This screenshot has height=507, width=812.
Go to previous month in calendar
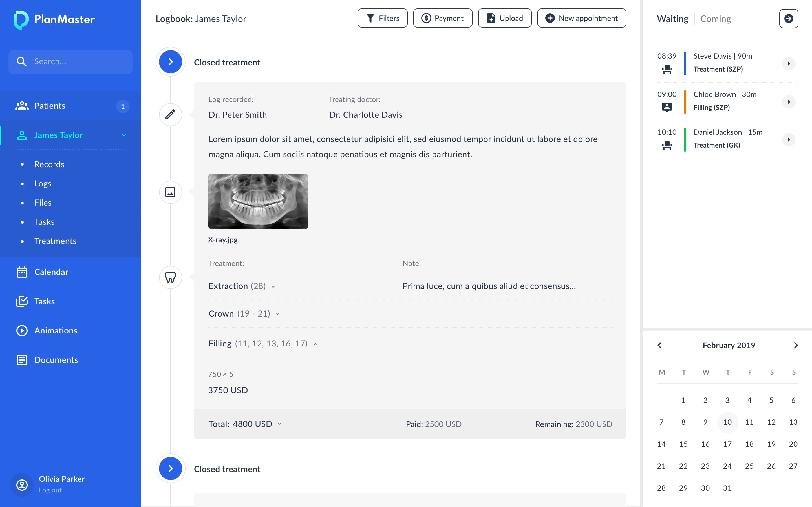(660, 345)
